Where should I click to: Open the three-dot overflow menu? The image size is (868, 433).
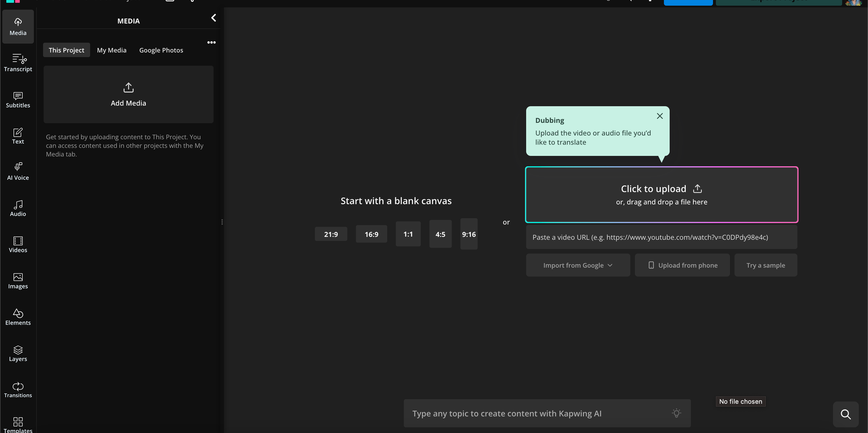tap(211, 42)
